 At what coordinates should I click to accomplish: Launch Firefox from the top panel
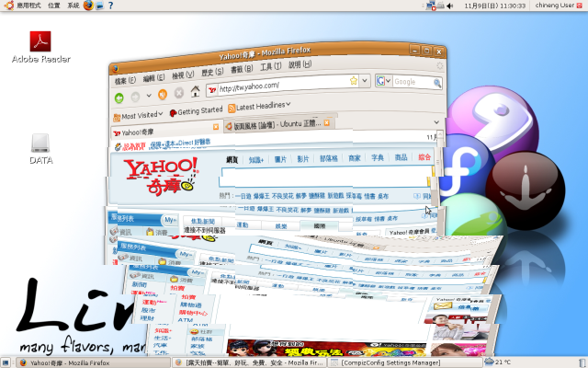[x=88, y=6]
